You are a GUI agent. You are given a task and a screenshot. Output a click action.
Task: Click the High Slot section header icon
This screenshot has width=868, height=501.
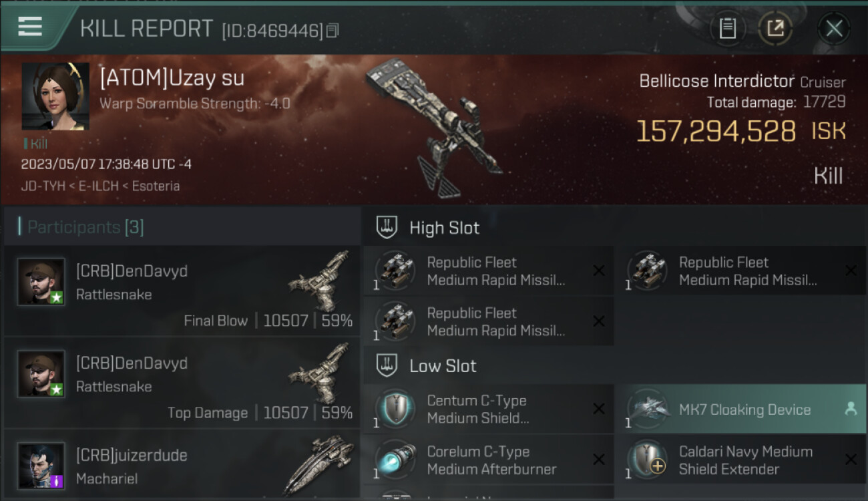pos(387,227)
